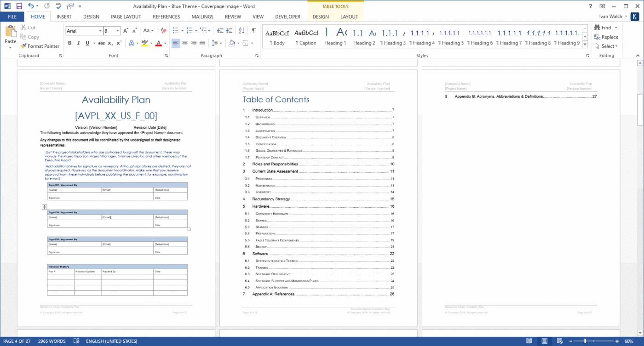Click the Grow Font icon
The height and width of the screenshot is (346, 644).
pos(125,30)
